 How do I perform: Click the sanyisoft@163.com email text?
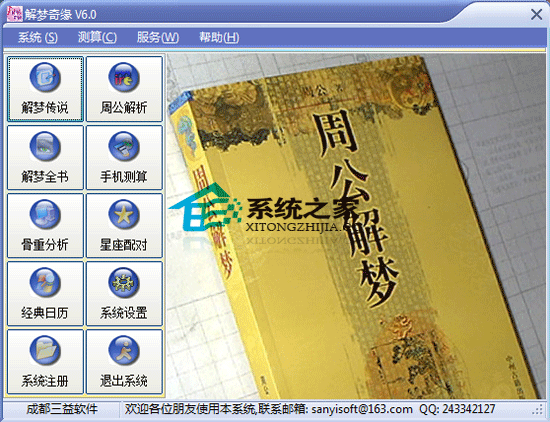[x=362, y=409]
